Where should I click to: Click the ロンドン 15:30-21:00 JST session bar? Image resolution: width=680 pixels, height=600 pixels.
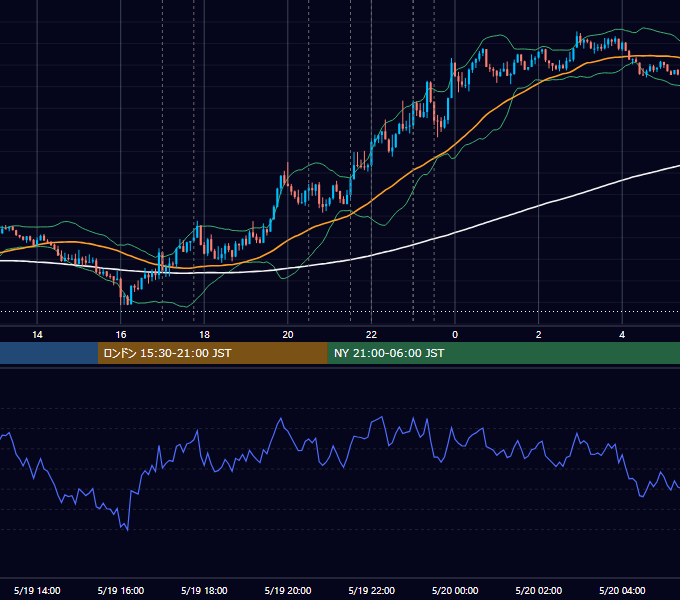(x=212, y=353)
